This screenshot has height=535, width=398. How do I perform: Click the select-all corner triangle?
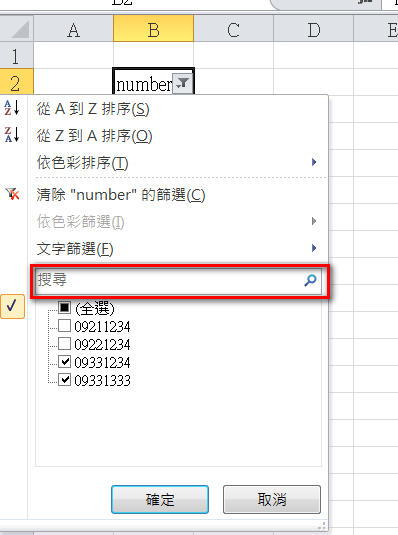[20, 30]
